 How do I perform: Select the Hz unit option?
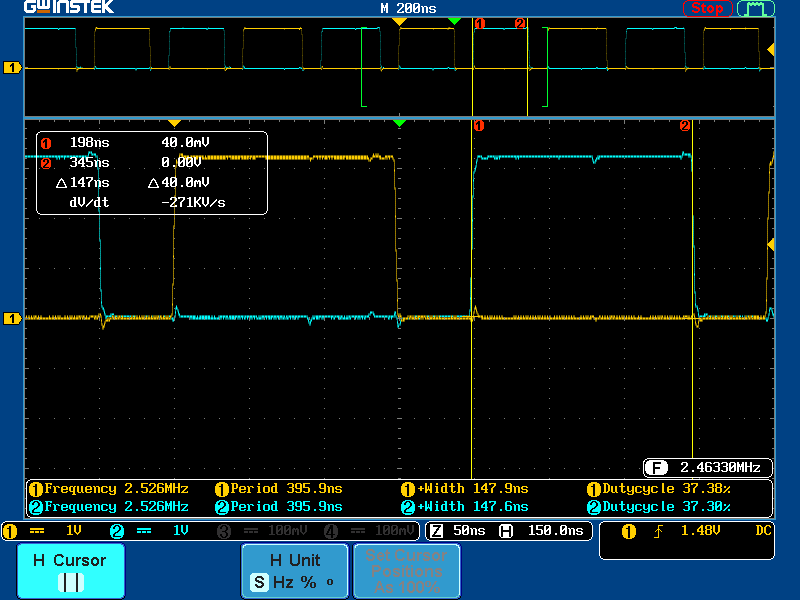[x=283, y=582]
